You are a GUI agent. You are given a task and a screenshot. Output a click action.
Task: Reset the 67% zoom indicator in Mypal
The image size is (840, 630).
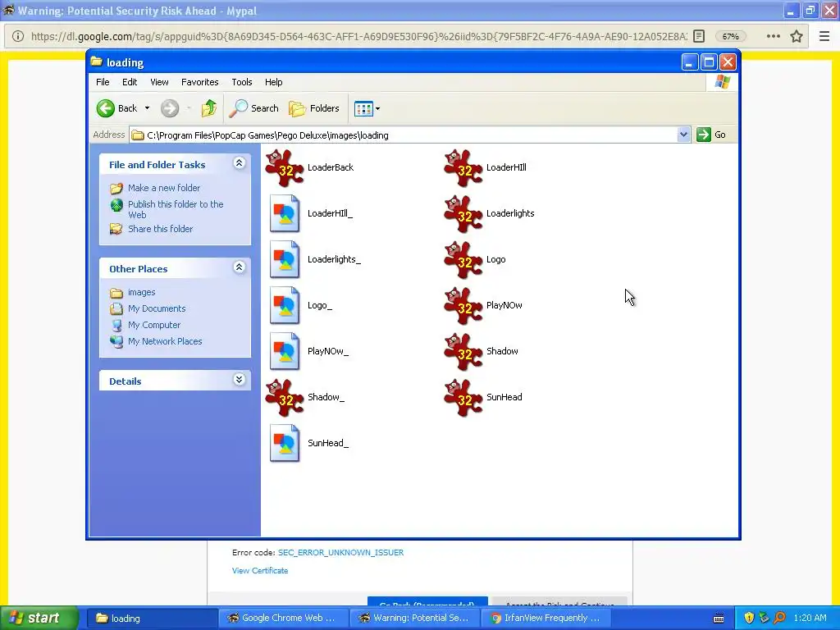click(730, 36)
